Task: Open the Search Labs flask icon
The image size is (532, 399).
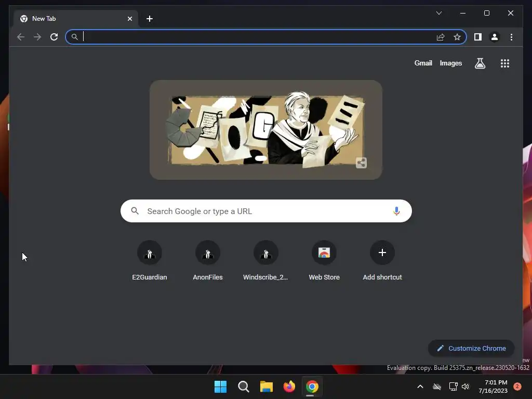Action: [x=480, y=63]
